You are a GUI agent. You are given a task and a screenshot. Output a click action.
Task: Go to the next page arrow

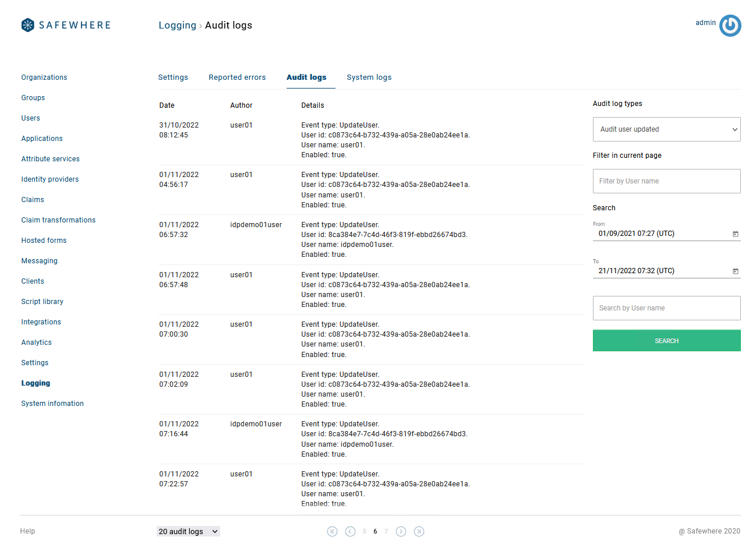(401, 531)
